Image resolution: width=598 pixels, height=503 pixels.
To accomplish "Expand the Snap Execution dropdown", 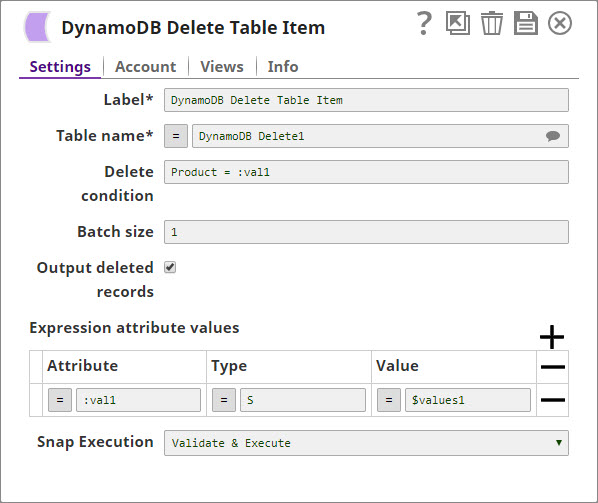I will [x=366, y=443].
